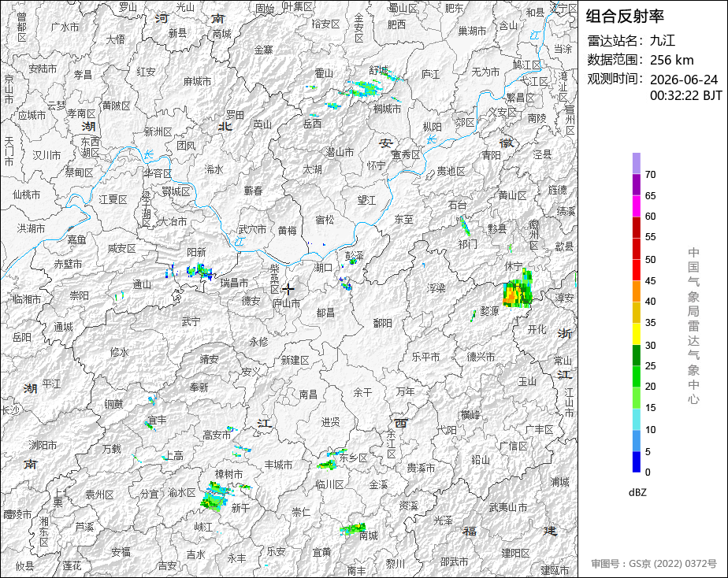728x578 pixels.
Task: Click the 武穴市 label
Action: (x=252, y=229)
